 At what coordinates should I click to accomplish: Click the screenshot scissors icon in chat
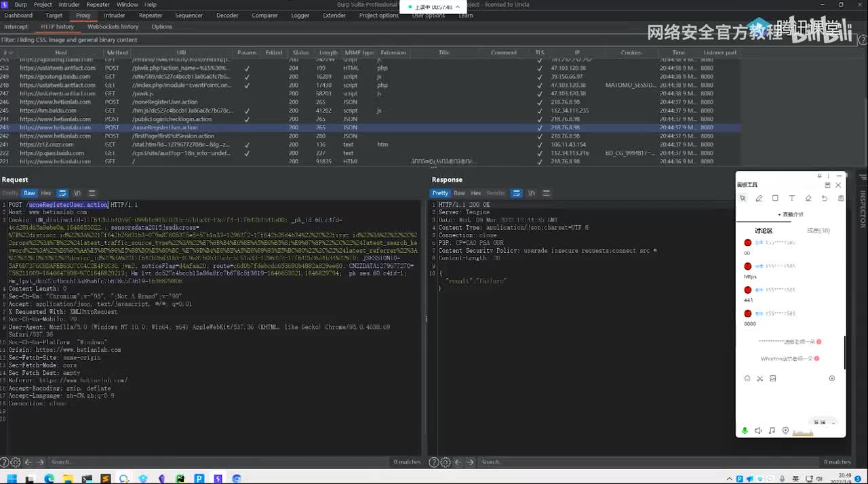click(759, 378)
